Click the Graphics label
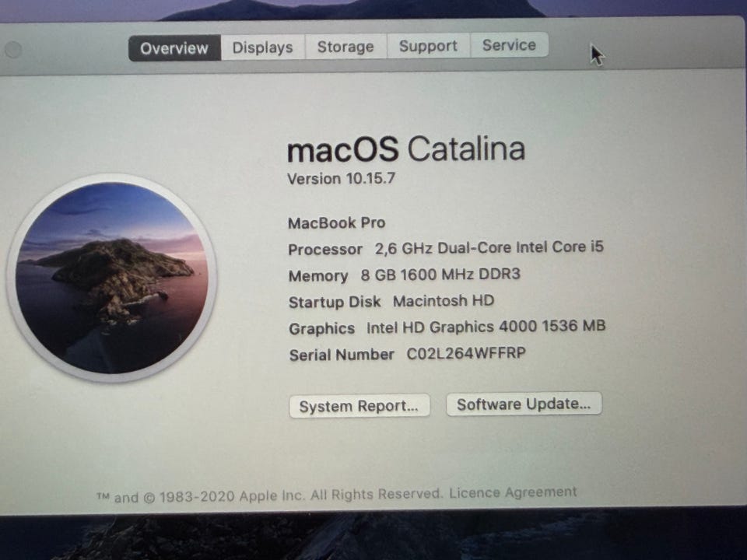747x560 pixels. pos(321,328)
